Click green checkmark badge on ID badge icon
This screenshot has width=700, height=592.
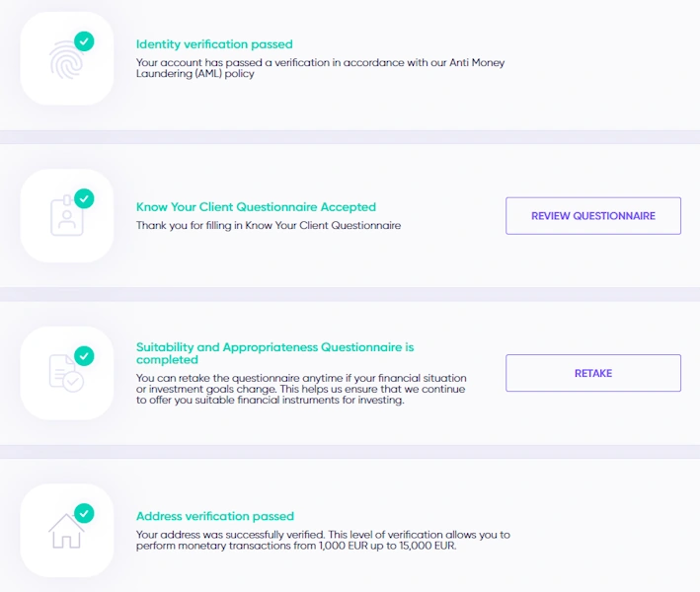click(84, 198)
